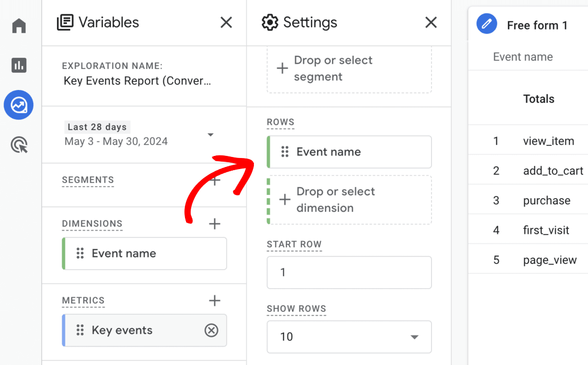The height and width of the screenshot is (365, 588).
Task: Open the date range dropdown
Action: [x=210, y=135]
